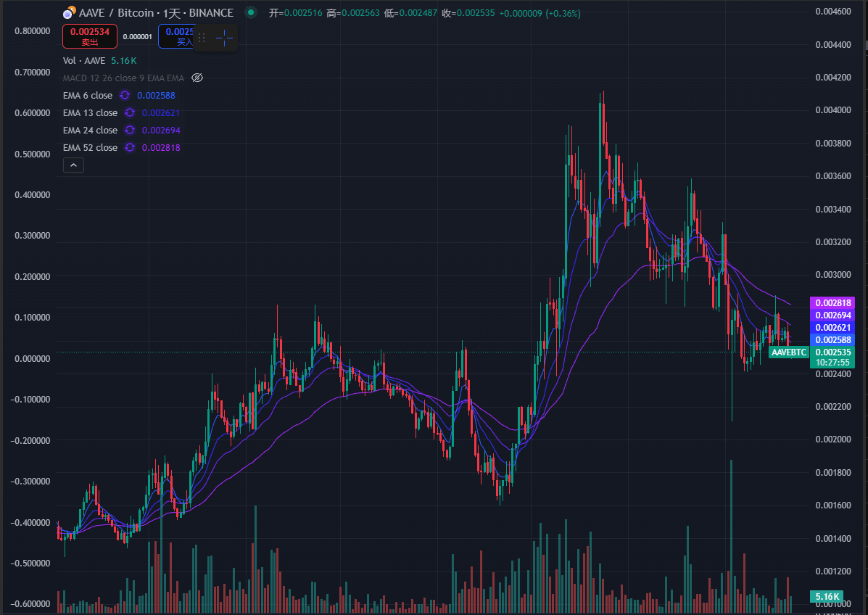The width and height of the screenshot is (868, 615).
Task: Select the MACD 12 26 close legend entry
Action: point(123,78)
